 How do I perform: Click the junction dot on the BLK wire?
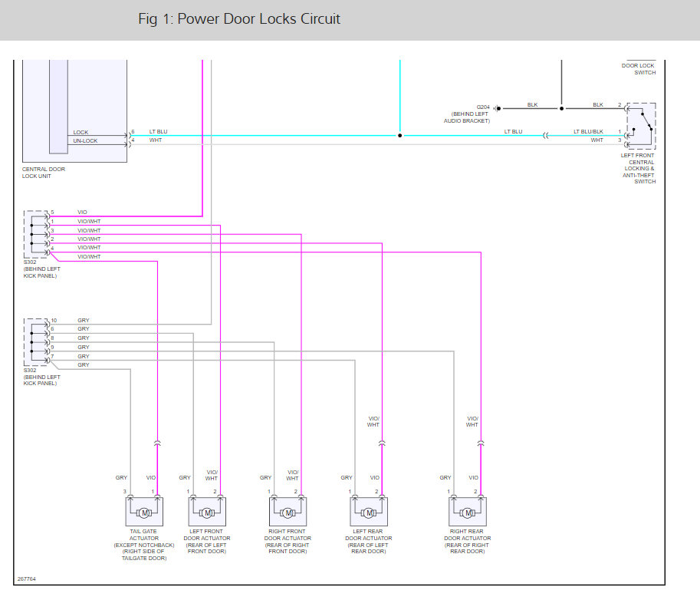(x=561, y=108)
